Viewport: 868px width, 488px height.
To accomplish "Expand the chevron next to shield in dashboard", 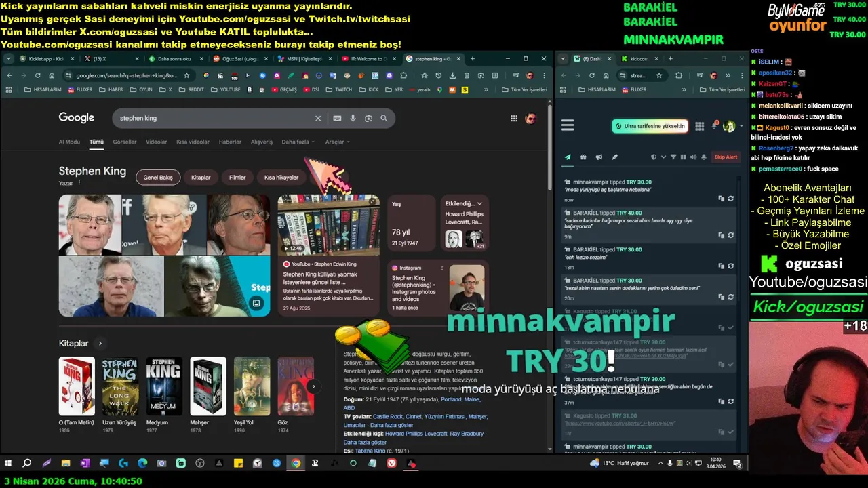I will (663, 157).
